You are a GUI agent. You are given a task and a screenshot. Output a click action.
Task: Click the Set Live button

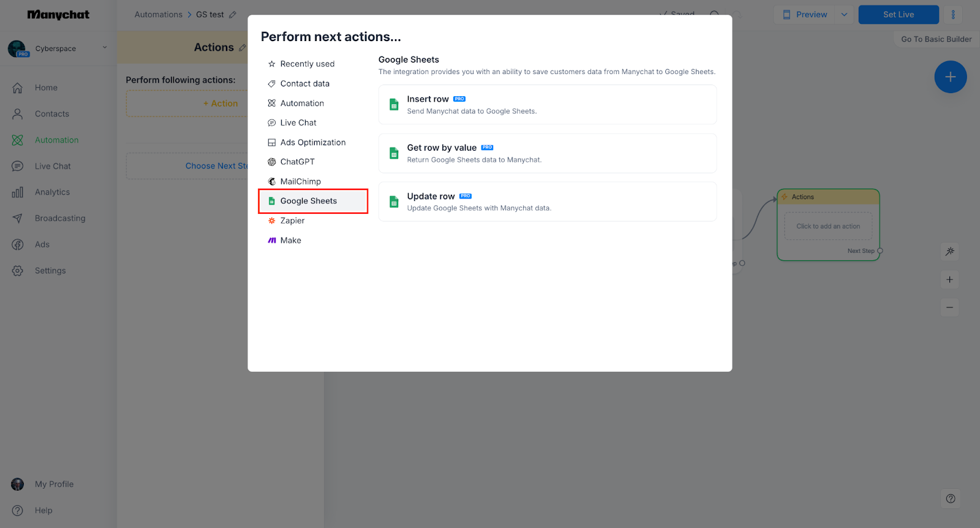[x=898, y=15]
